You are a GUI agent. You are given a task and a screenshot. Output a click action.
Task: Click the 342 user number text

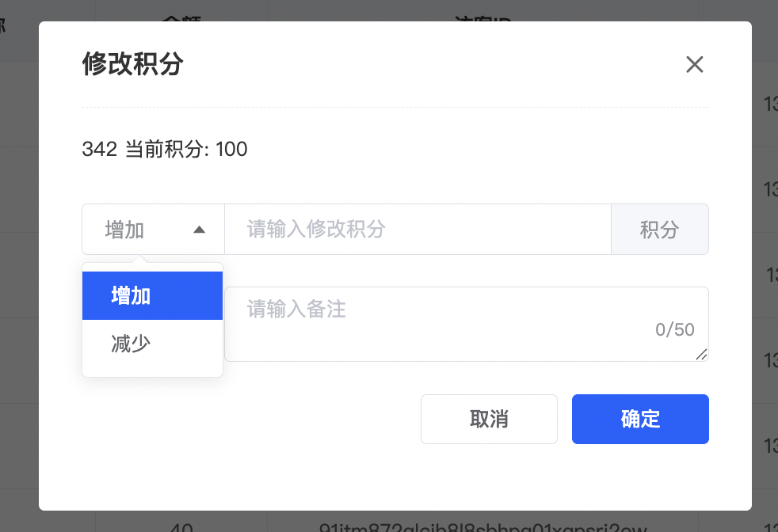pyautogui.click(x=99, y=149)
